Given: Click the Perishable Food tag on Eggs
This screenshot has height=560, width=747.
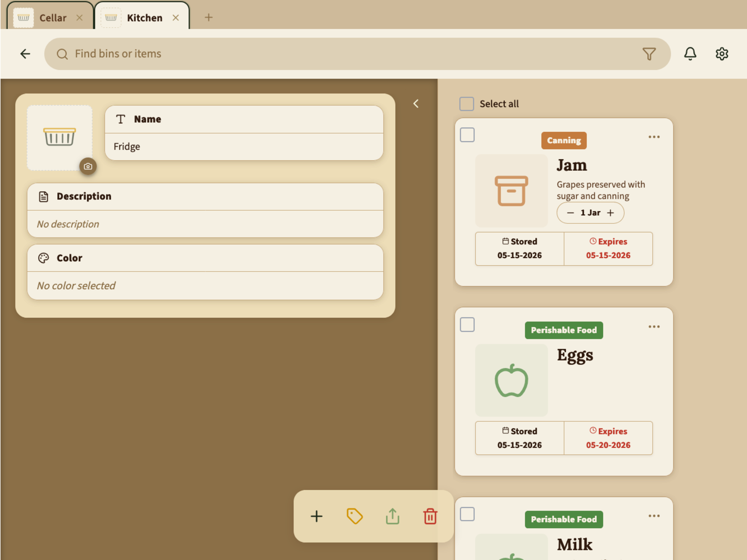Looking at the screenshot, I should [564, 330].
